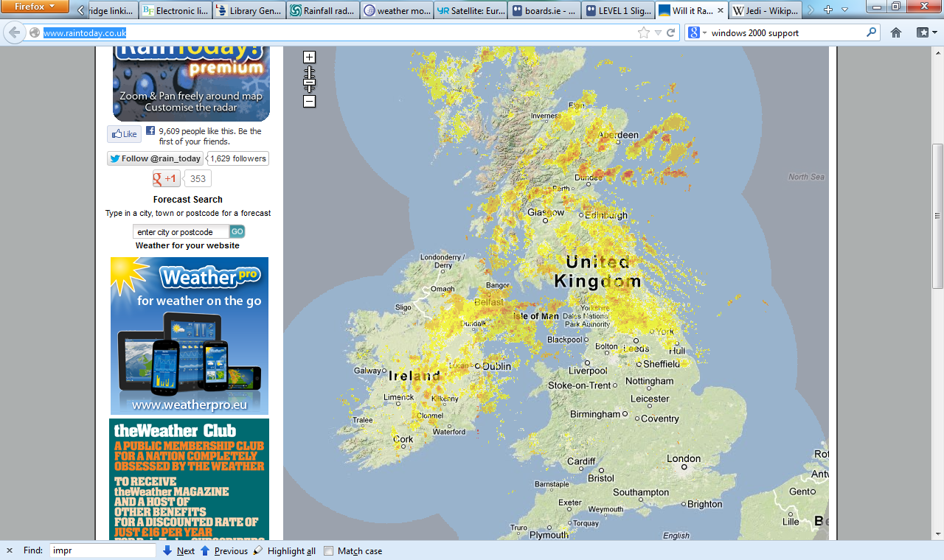
Task: Click the scrollbar down arrow
Action: click(938, 533)
